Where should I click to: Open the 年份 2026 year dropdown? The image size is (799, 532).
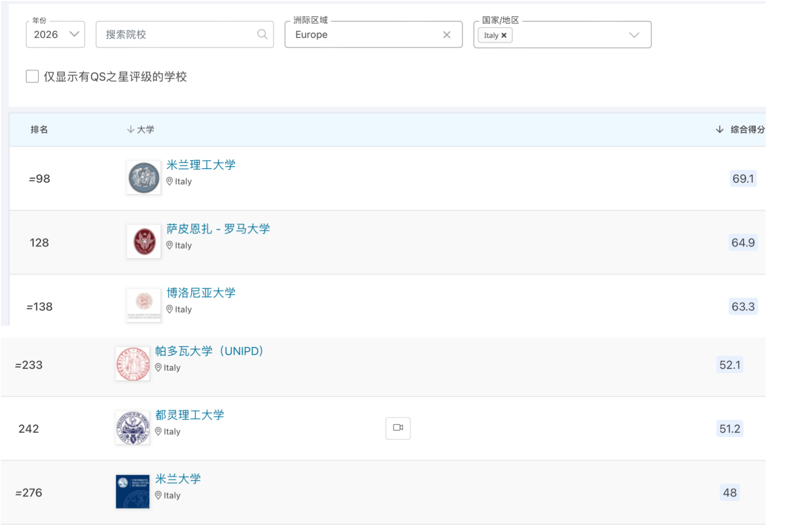(56, 34)
